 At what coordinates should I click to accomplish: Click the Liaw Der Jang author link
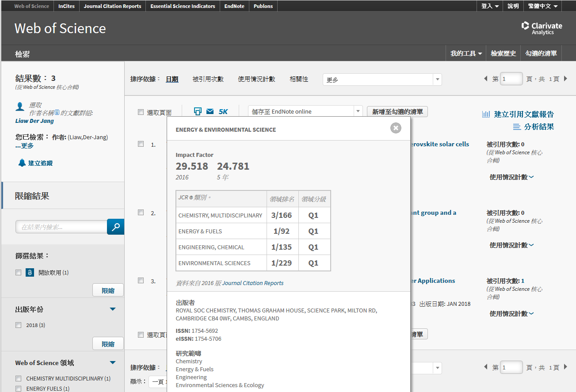click(34, 121)
